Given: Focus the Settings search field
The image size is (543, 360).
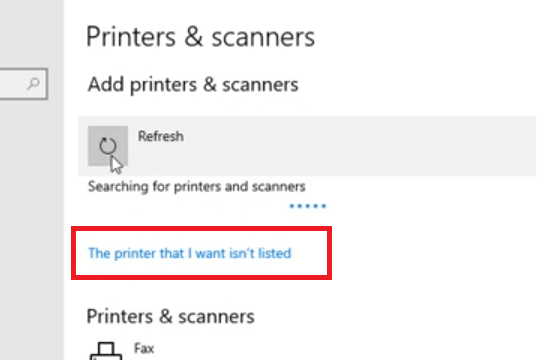Looking at the screenshot, I should [x=23, y=84].
